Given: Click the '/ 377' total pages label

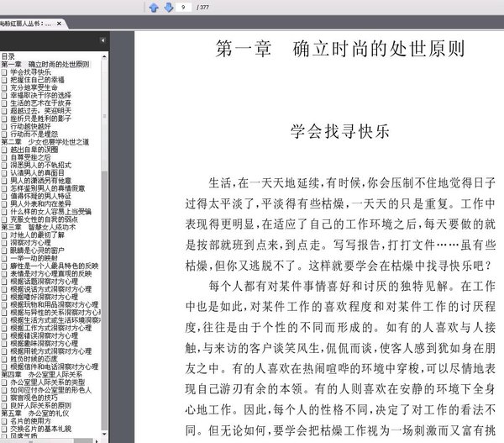Looking at the screenshot, I should click(202, 7).
